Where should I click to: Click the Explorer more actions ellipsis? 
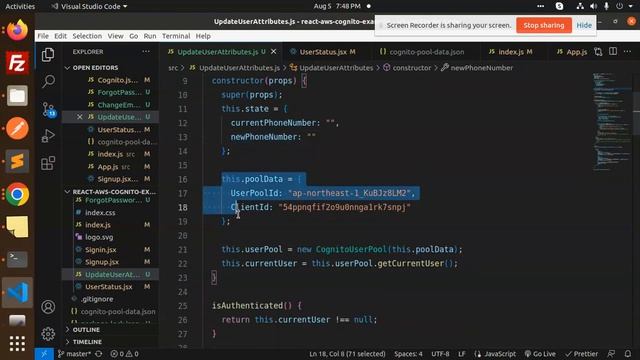coord(146,52)
